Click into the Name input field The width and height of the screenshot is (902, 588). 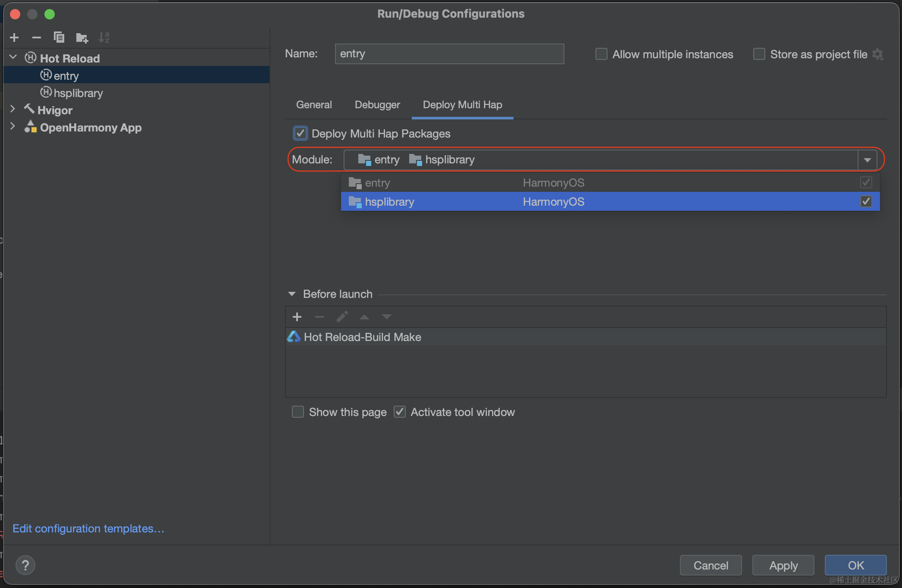pos(449,54)
